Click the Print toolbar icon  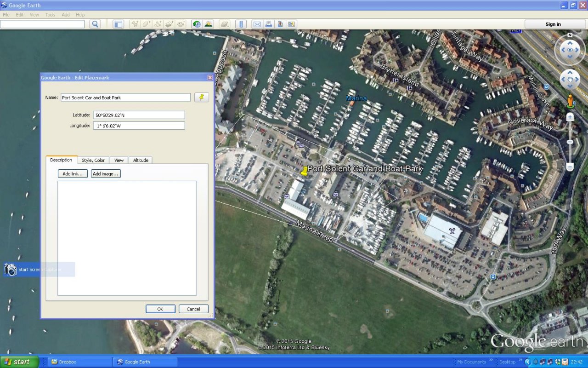268,24
